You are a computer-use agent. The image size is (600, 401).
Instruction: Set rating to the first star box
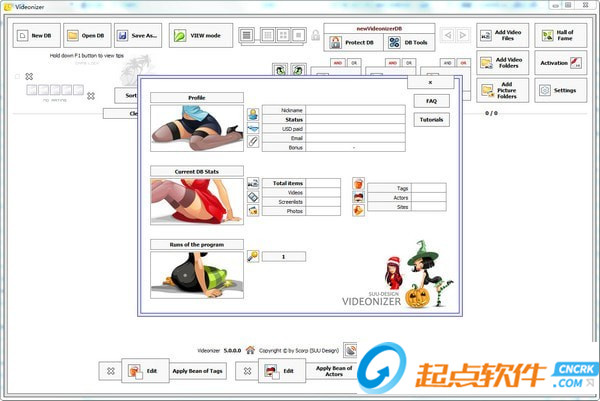pyautogui.click(x=32, y=90)
